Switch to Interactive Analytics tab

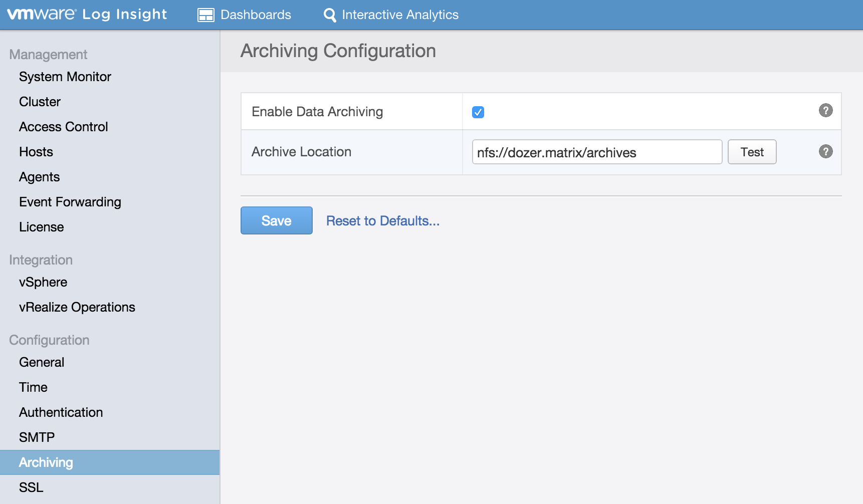coord(399,15)
